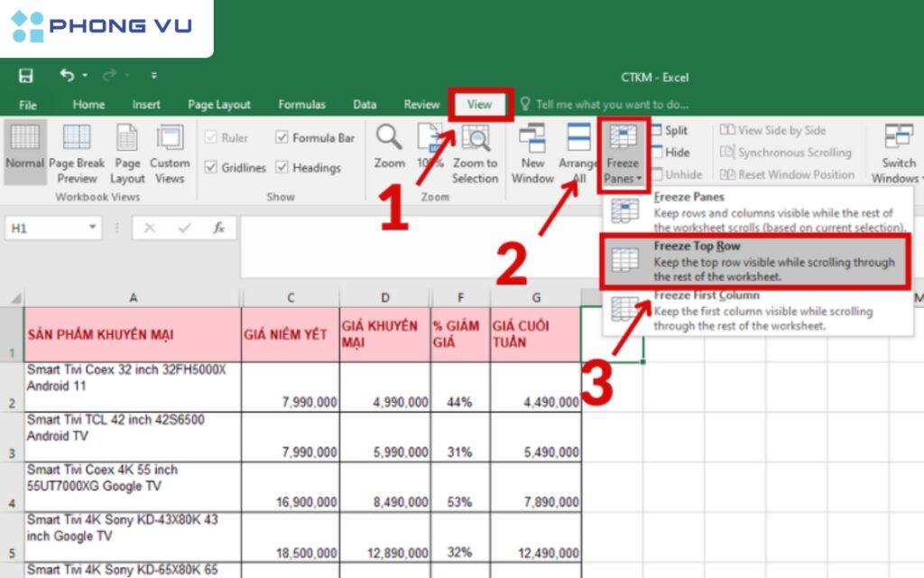Viewport: 924px width, 578px height.
Task: Click the 'GIÁ CUỐI TUẦN' header cell
Action: pos(536,334)
